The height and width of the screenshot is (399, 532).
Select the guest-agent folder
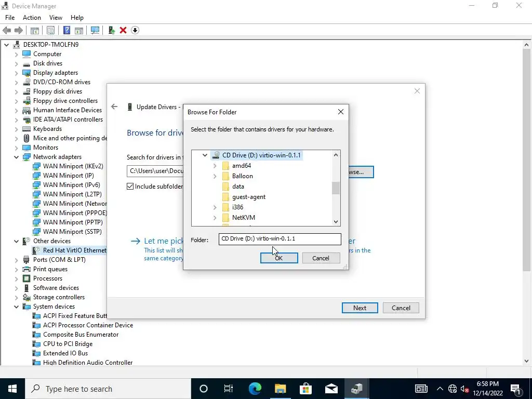coord(249,197)
